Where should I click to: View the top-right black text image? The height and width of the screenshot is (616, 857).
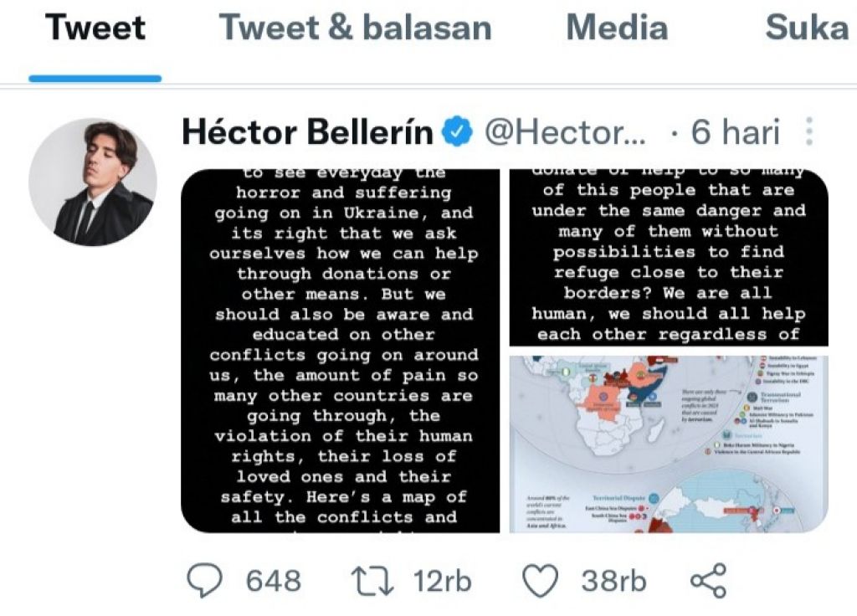[669, 257]
